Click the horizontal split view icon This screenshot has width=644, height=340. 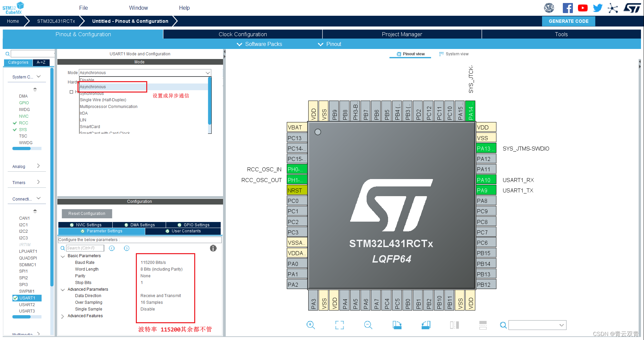(x=483, y=325)
